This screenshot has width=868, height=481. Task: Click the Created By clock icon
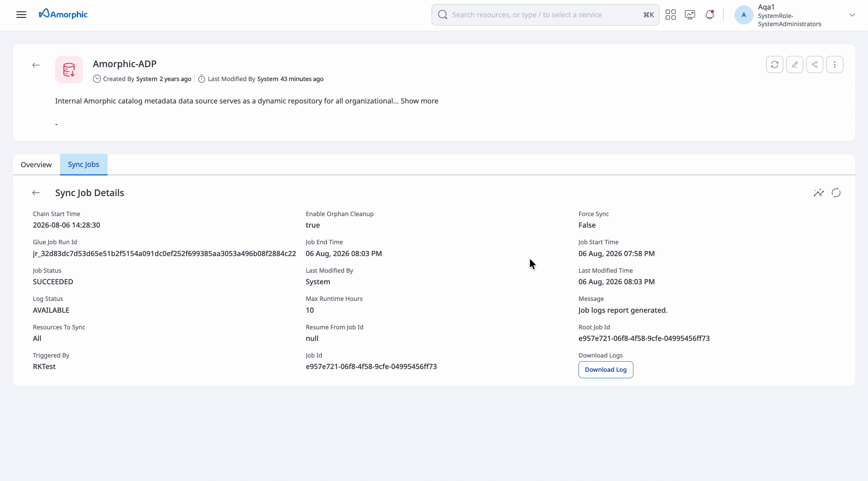coord(97,79)
